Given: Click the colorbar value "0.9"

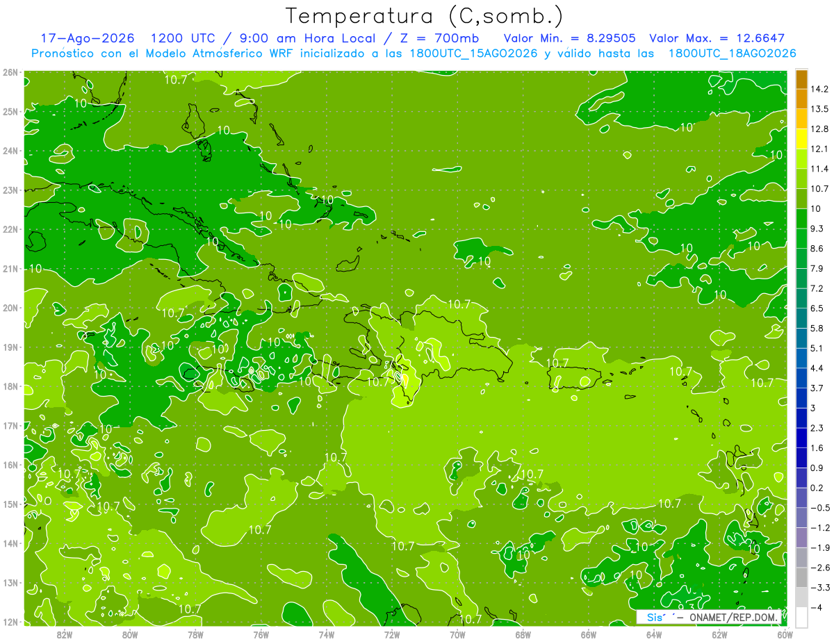Looking at the screenshot, I should [817, 468].
